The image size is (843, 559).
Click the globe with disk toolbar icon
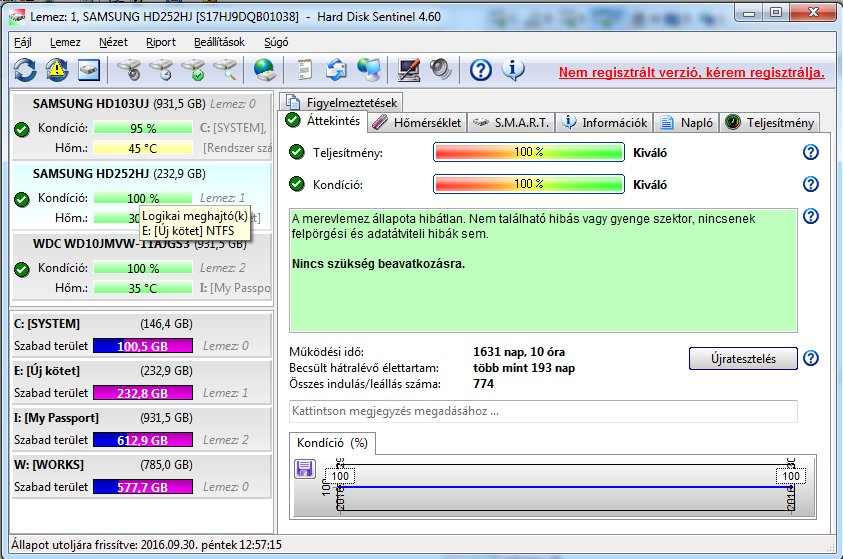pyautogui.click(x=265, y=70)
